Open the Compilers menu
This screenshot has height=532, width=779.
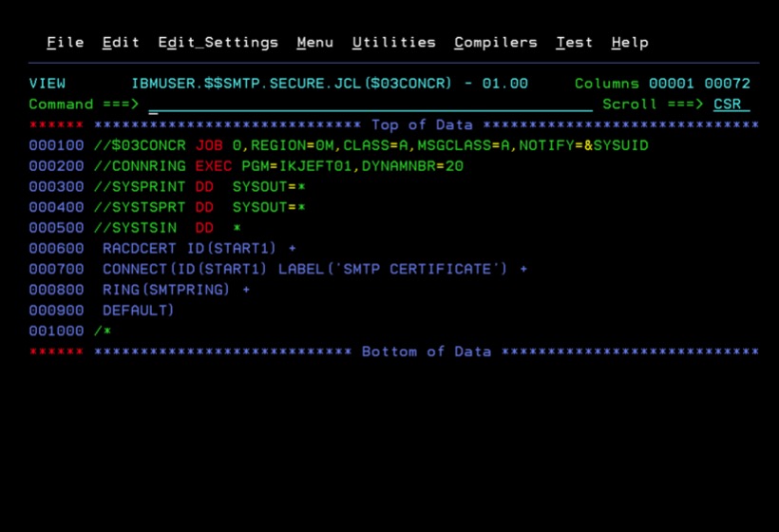pos(496,43)
